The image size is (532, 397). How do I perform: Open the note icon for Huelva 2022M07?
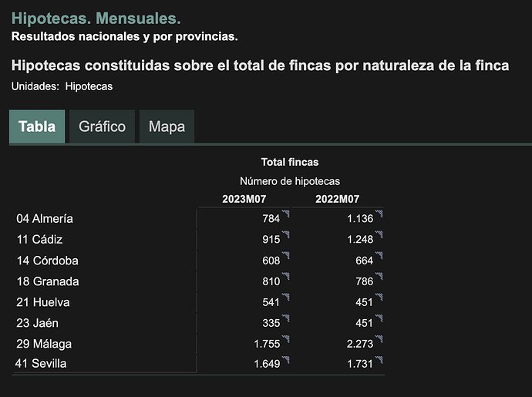[379, 298]
